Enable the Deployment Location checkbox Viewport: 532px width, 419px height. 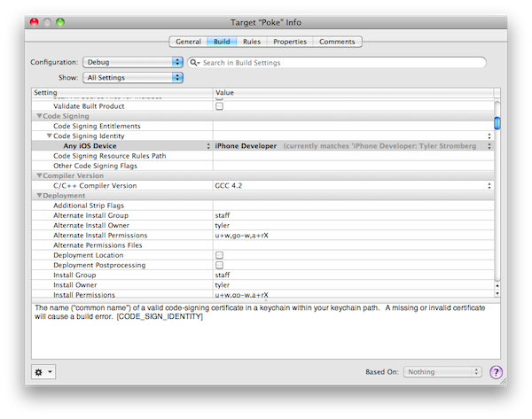[x=220, y=255]
